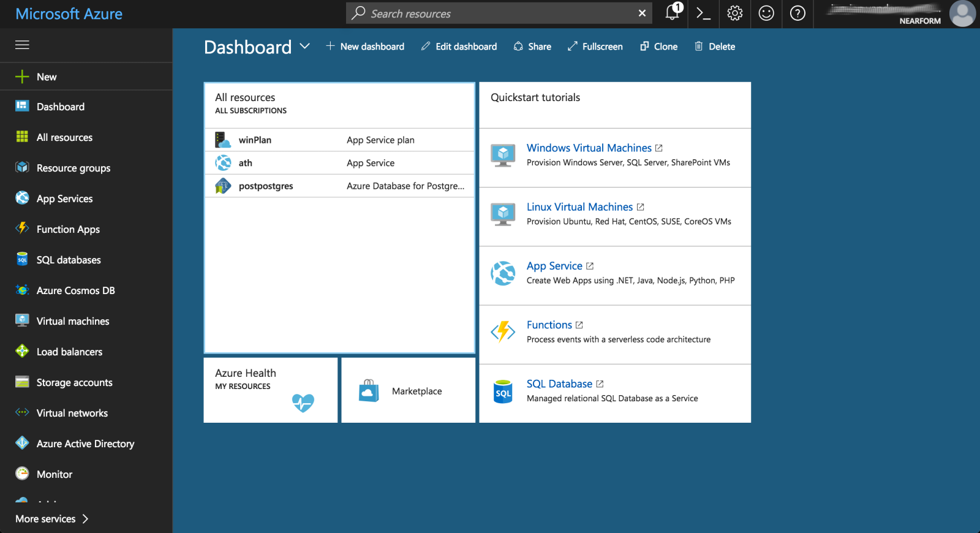
Task: Open the Dashboard title dropdown chevron
Action: pos(304,46)
